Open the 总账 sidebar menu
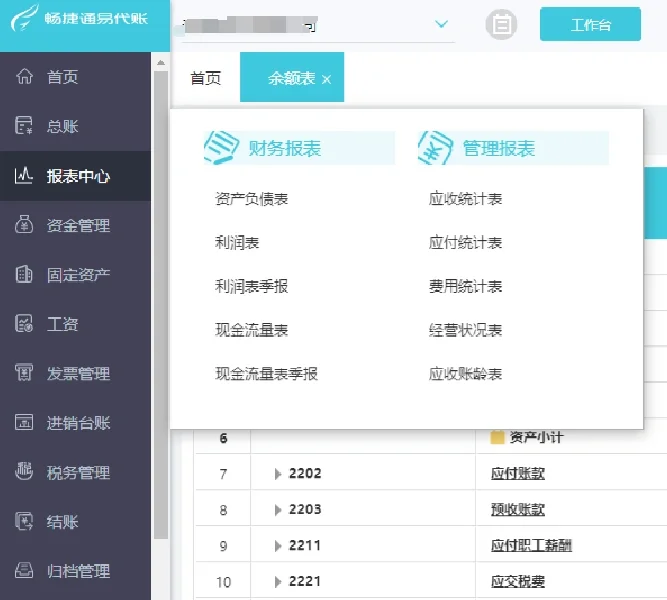The height and width of the screenshot is (600, 667). pos(75,126)
